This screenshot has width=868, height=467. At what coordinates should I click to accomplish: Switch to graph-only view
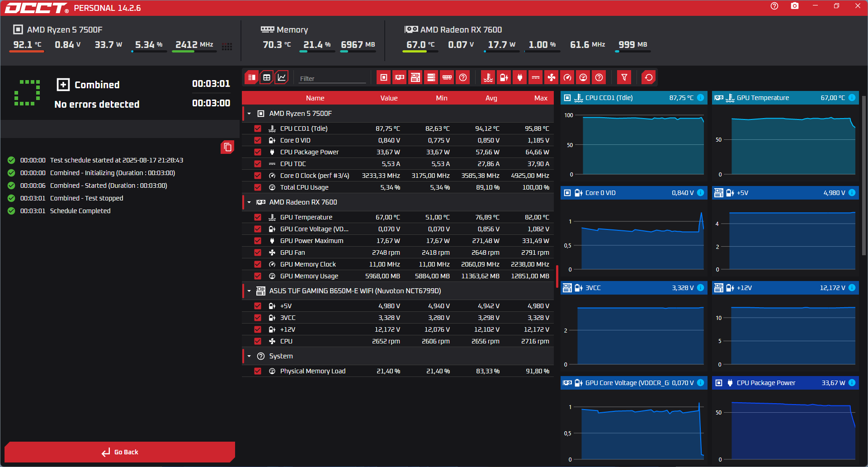pyautogui.click(x=282, y=77)
